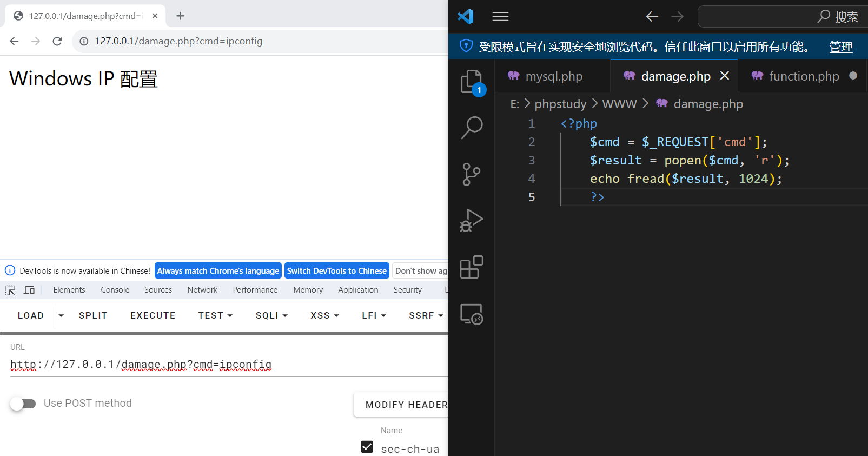Image resolution: width=868 pixels, height=456 pixels.
Task: Click browser forward arrow button
Action: (x=36, y=41)
